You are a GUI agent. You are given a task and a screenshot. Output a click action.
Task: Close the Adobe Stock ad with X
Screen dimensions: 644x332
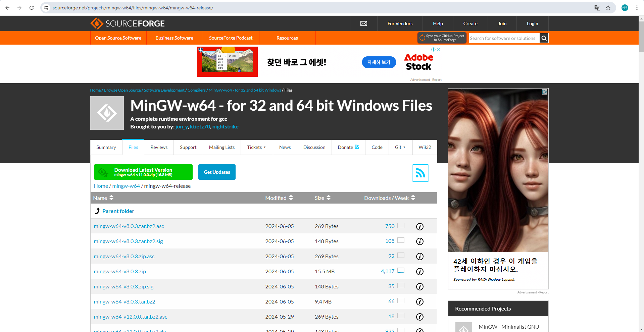(439, 49)
